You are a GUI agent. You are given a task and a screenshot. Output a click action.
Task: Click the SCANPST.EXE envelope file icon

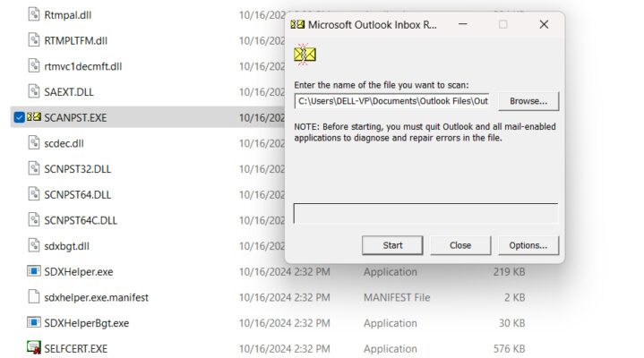tap(34, 116)
